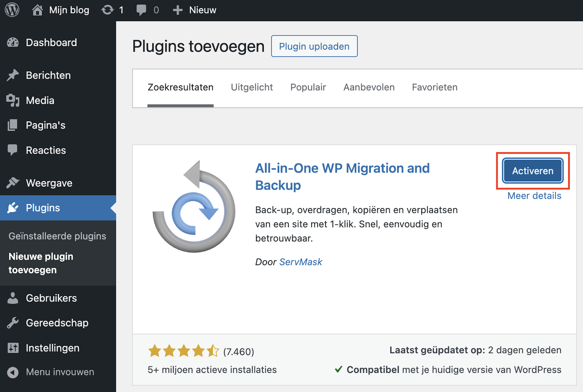Click the Gereedschap wrench icon
Image resolution: width=583 pixels, height=392 pixels.
13,323
